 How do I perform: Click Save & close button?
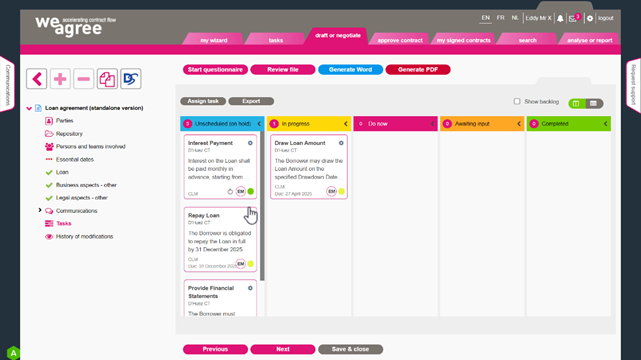click(350, 349)
